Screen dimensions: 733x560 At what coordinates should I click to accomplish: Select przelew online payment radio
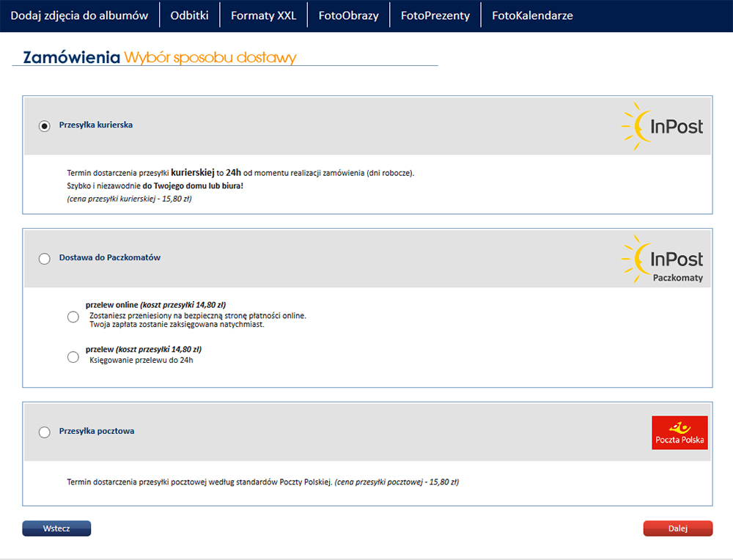pos(73,317)
